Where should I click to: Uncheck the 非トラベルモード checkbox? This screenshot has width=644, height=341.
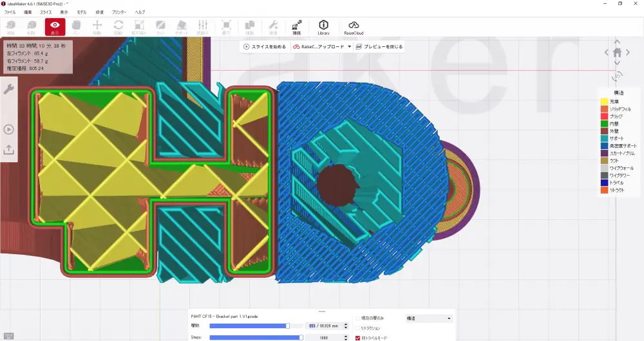coord(358,338)
